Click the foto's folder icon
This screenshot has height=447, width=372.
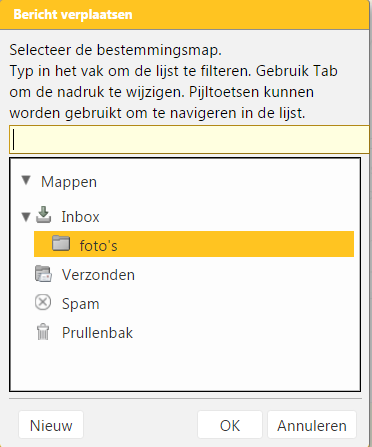(x=61, y=243)
